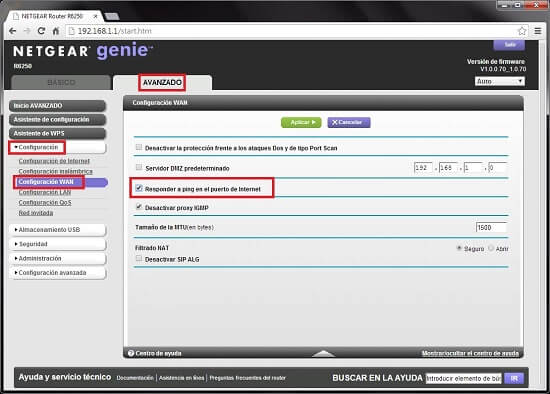Switch to the BASICO tab
This screenshot has width=550, height=394.
61,82
